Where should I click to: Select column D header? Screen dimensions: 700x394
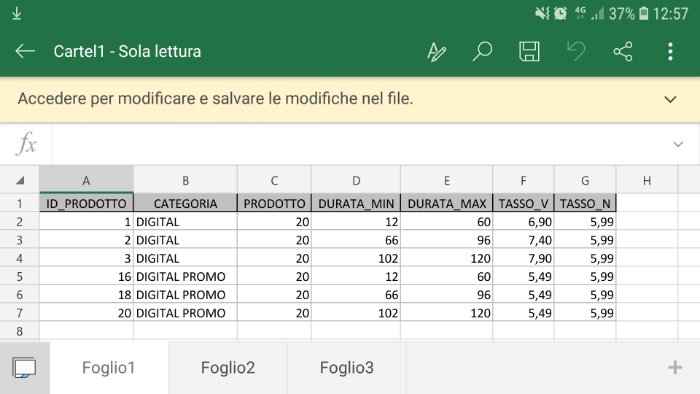click(x=356, y=180)
